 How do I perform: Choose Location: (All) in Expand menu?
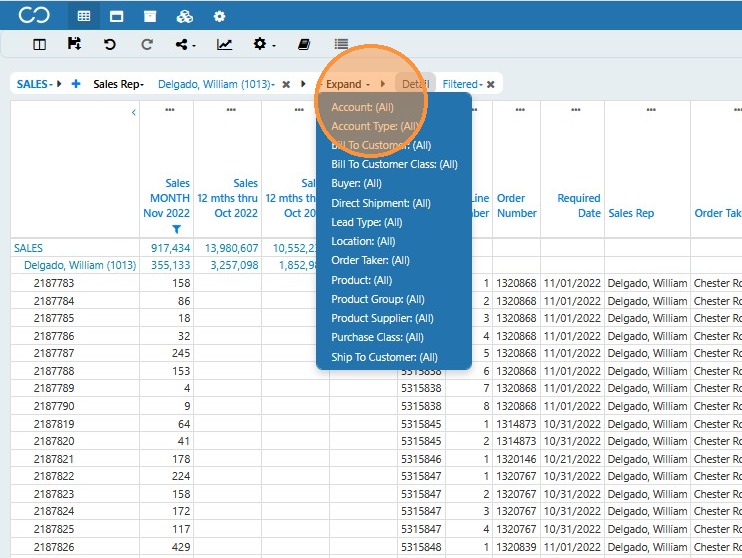tap(363, 241)
